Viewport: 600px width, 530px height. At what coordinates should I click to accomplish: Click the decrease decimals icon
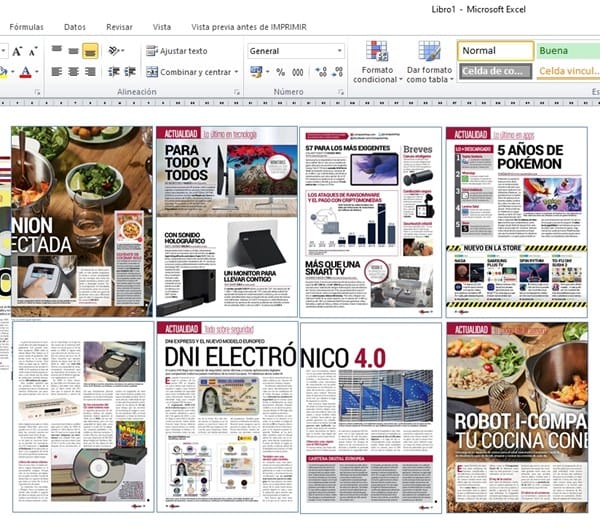(338, 72)
